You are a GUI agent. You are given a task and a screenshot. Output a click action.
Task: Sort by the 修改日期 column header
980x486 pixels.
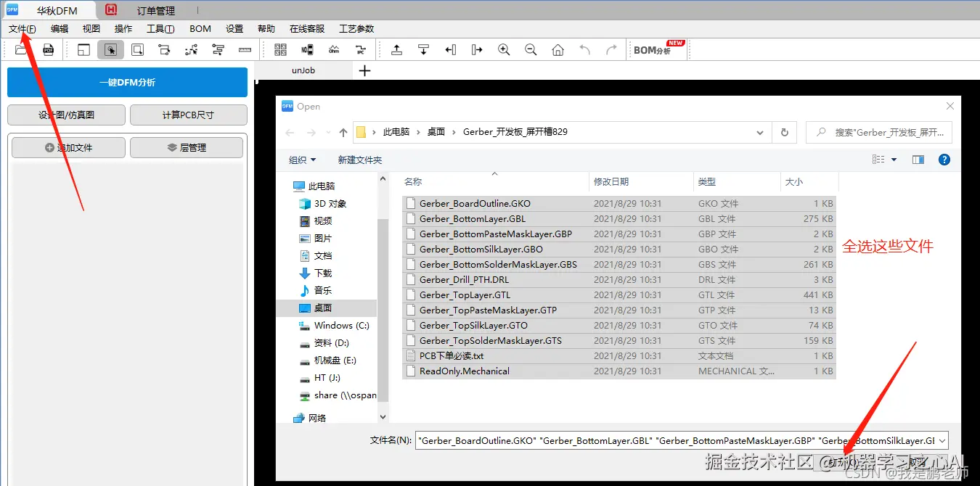tap(611, 182)
